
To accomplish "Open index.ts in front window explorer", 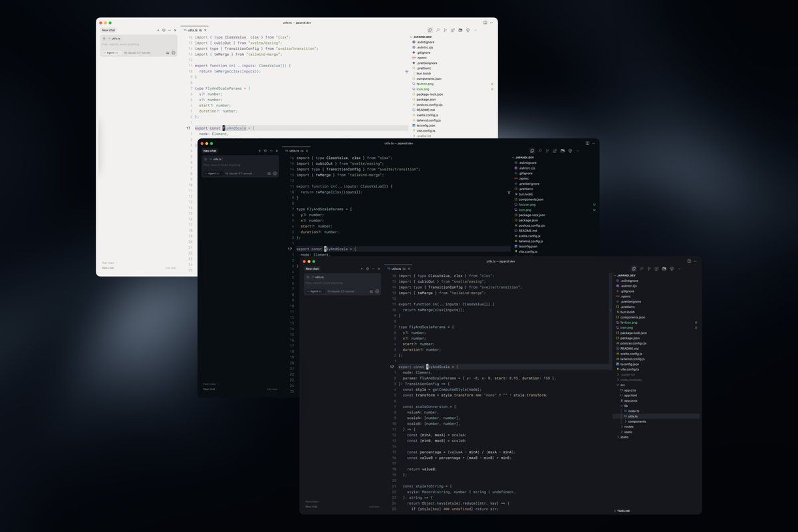I will click(633, 411).
